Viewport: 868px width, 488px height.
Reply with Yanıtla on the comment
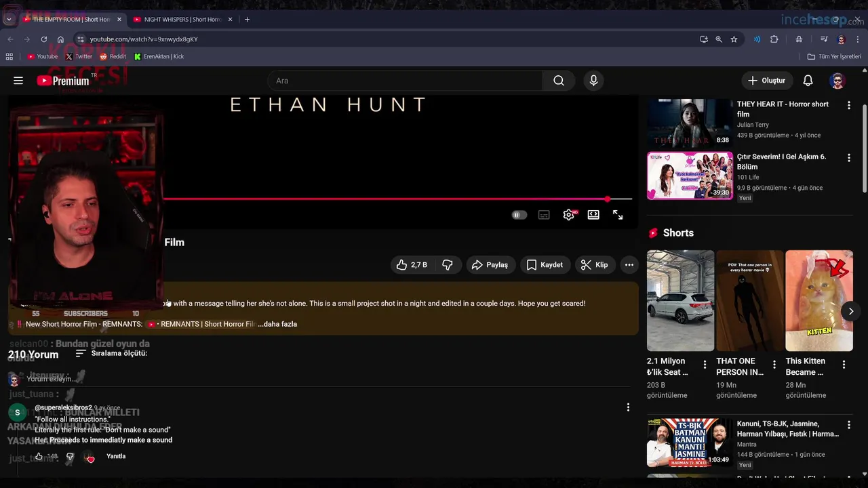click(116, 456)
